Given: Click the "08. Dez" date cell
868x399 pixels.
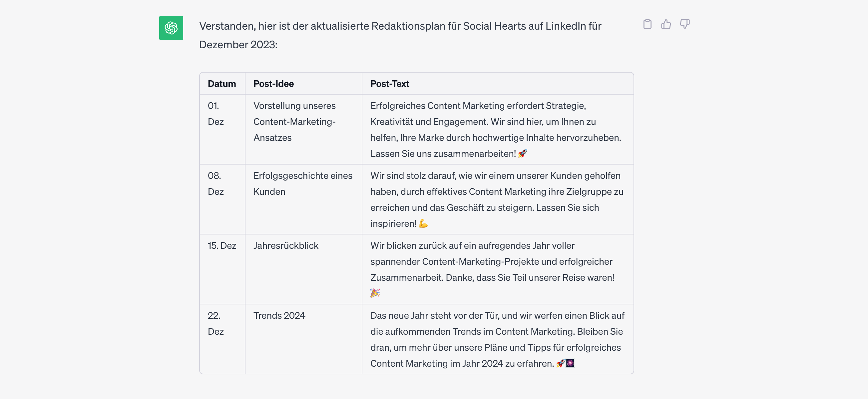Looking at the screenshot, I should click(216, 184).
